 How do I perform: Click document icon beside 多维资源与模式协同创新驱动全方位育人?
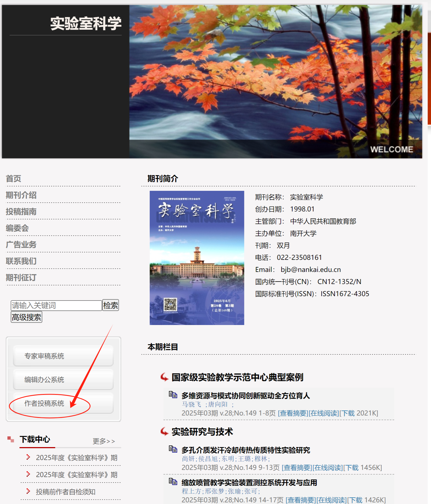(x=173, y=395)
